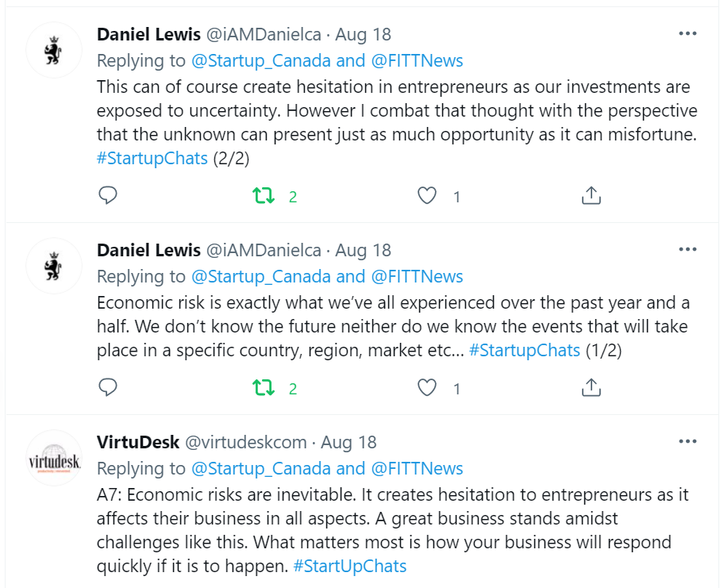The image size is (720, 588).
Task: Share the (1/2) tweet via share icon
Action: tap(591, 387)
